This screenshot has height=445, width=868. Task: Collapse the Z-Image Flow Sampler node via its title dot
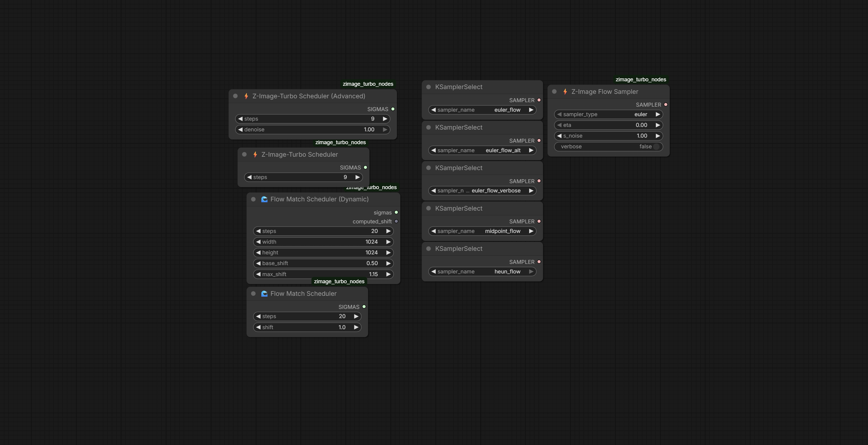tap(554, 92)
